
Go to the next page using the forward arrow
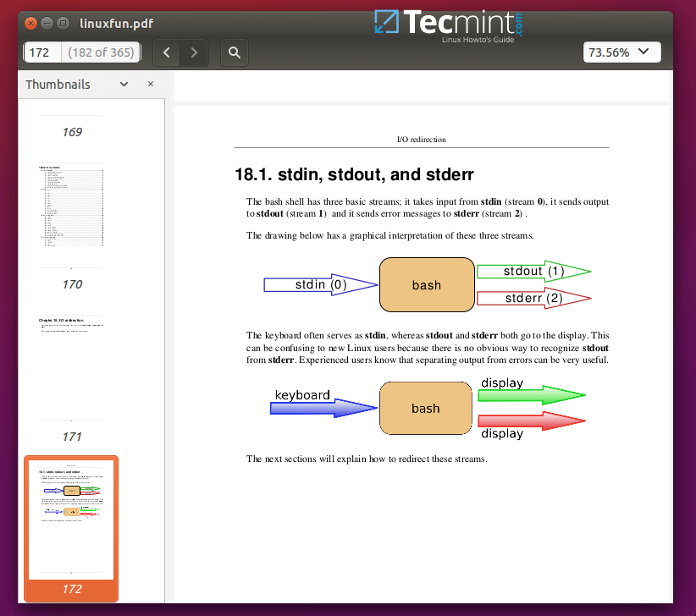194,52
